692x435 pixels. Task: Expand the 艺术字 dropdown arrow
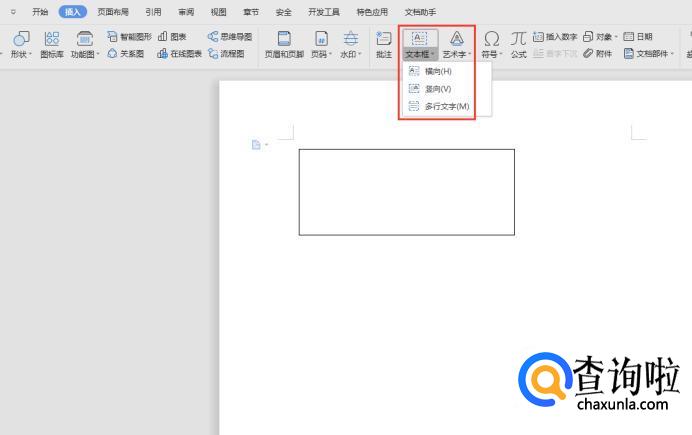click(x=470, y=54)
